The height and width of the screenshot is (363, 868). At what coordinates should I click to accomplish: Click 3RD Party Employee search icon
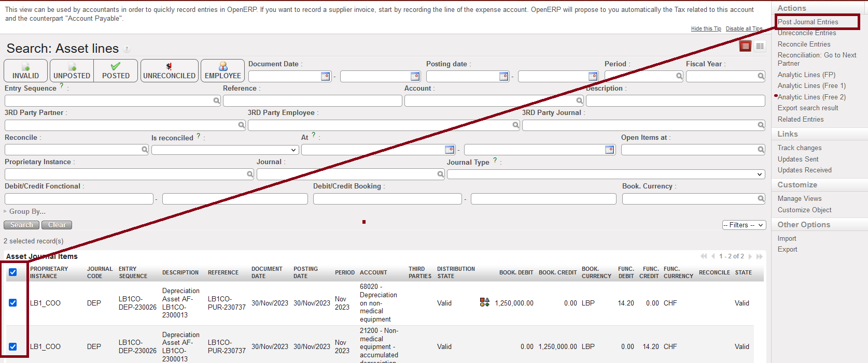coord(516,125)
